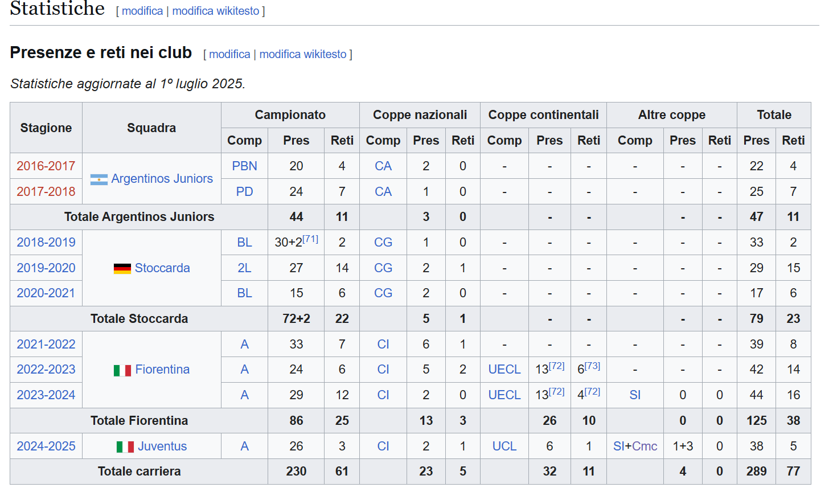Click the Argentina flag icon

(x=99, y=179)
